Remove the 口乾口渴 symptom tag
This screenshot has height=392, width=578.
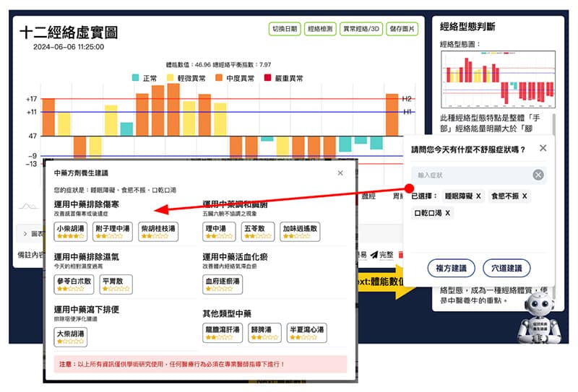pos(448,214)
